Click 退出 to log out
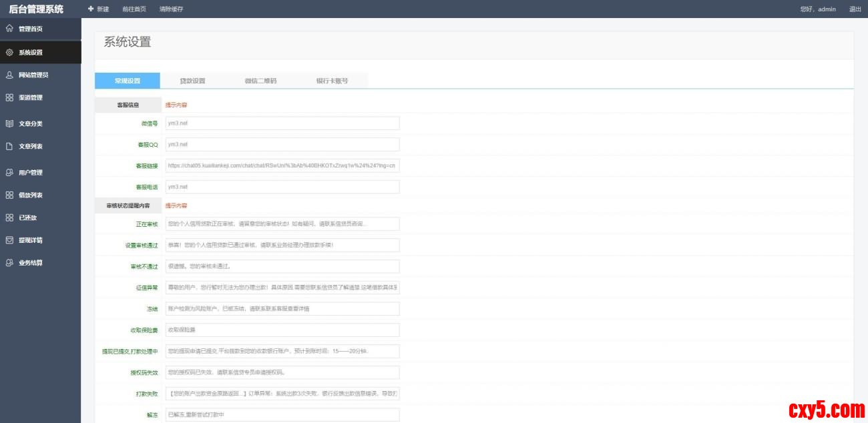This screenshot has width=868, height=423. click(855, 9)
